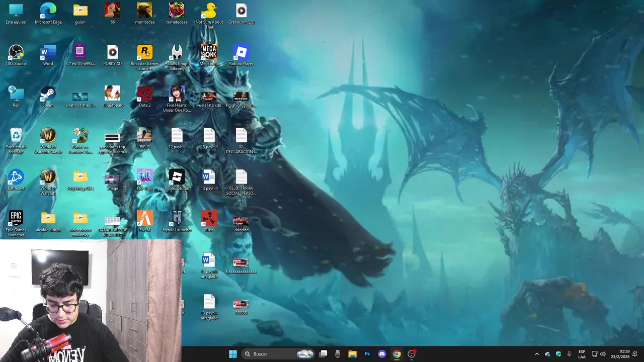Viewport: 644px width, 362px height.
Task: Select the guion folder icon
Action: [x=80, y=14]
